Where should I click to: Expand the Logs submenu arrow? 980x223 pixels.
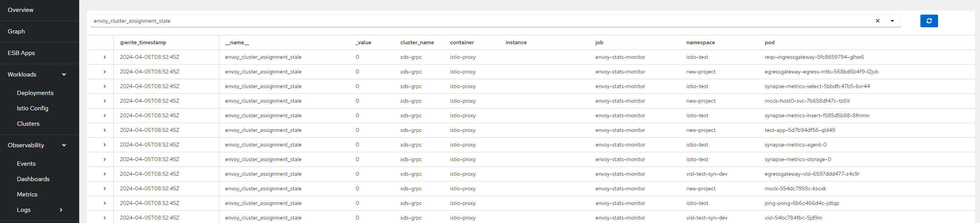(61, 210)
